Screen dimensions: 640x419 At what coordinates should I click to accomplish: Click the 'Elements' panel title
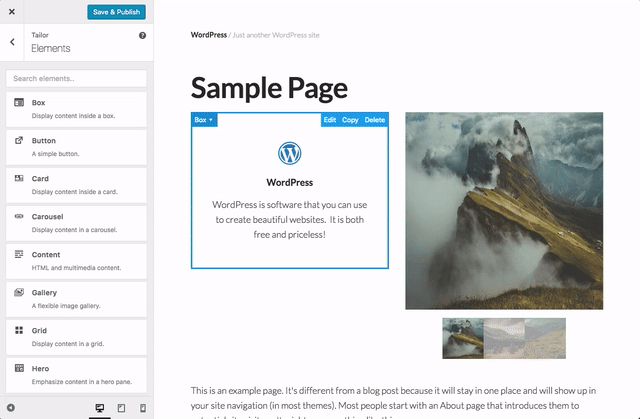coord(51,48)
